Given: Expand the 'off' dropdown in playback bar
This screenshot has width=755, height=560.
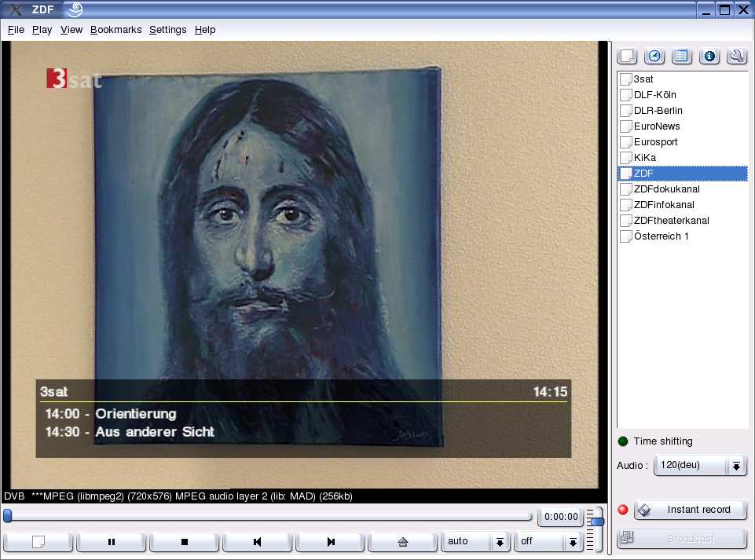Looking at the screenshot, I should coord(548,542).
